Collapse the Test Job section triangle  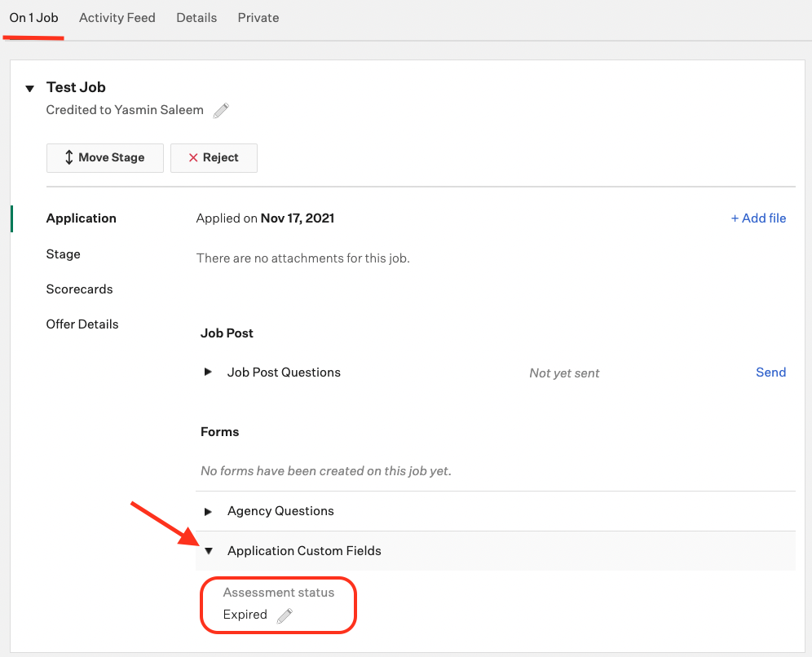coord(30,89)
